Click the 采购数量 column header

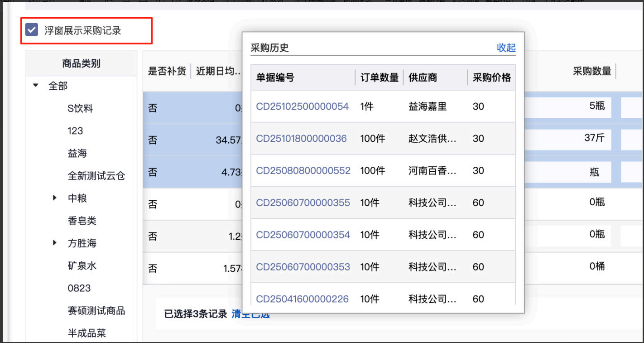(591, 71)
